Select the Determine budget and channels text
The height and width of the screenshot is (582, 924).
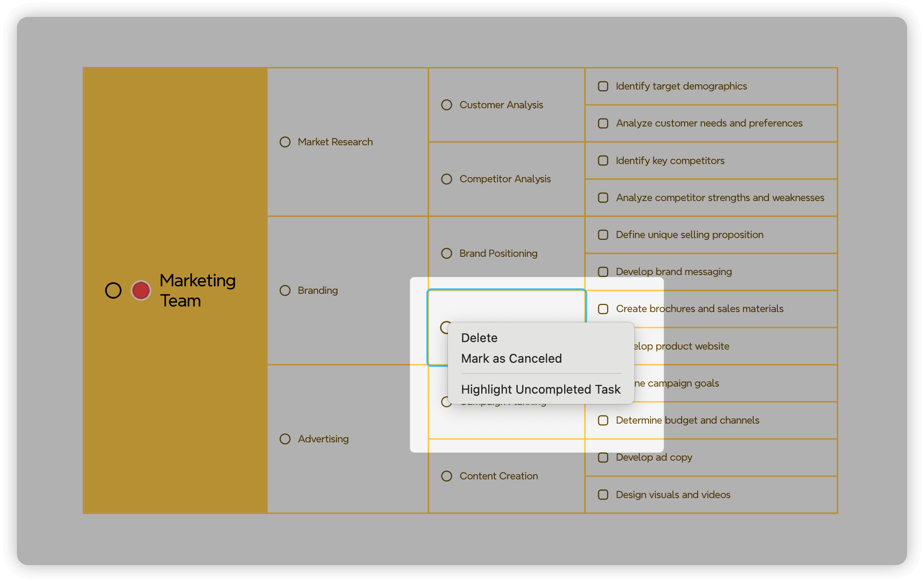pos(687,420)
